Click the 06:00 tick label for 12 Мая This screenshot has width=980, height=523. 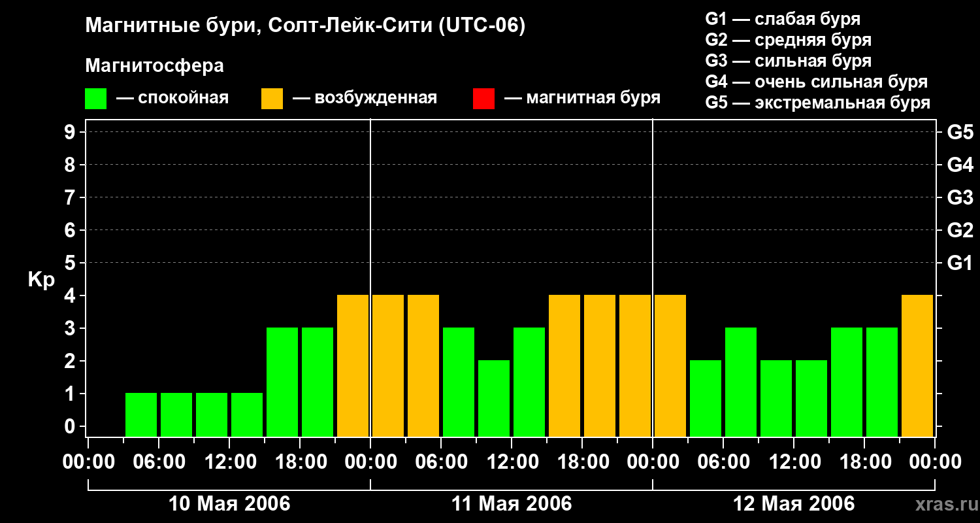point(723,462)
